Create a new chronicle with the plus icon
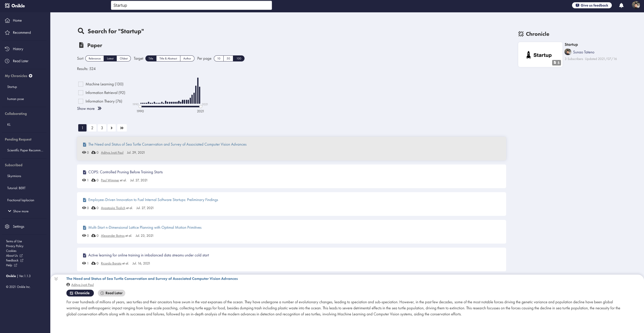The image size is (644, 333). point(31,76)
